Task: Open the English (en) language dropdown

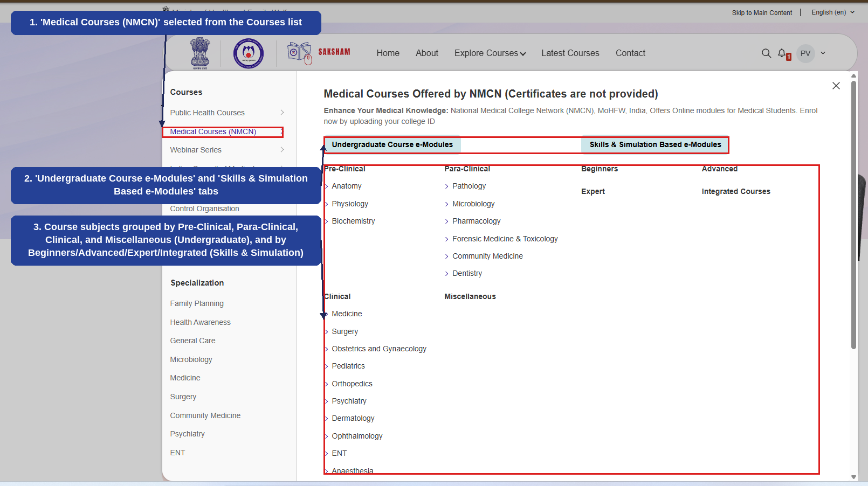Action: (x=833, y=12)
